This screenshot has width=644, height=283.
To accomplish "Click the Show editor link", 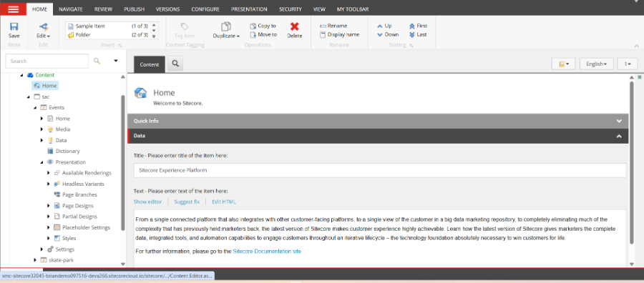I will pyautogui.click(x=147, y=202).
